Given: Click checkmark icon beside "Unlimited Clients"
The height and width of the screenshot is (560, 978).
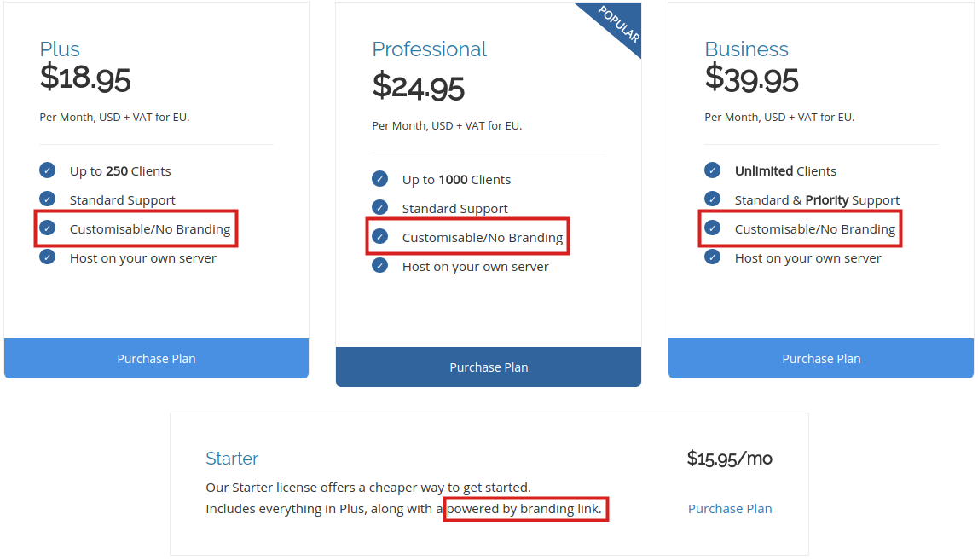Looking at the screenshot, I should [713, 170].
